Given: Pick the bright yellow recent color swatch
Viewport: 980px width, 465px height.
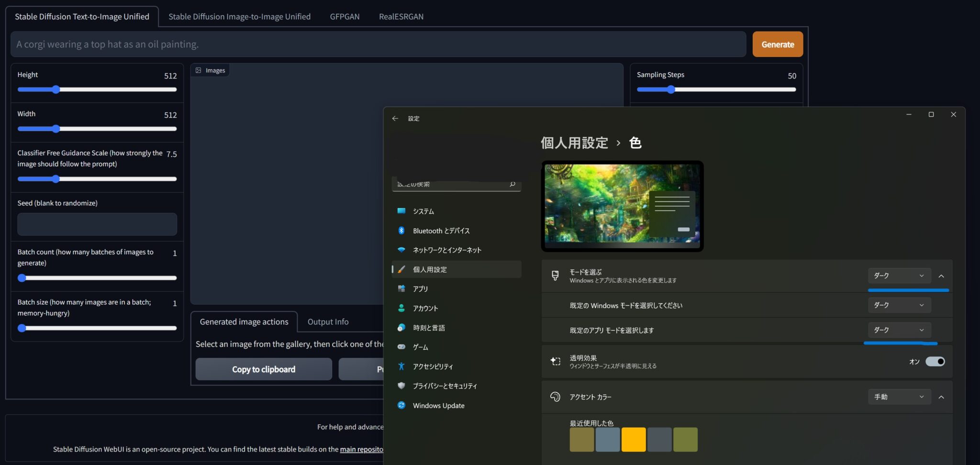Looking at the screenshot, I should [x=633, y=440].
